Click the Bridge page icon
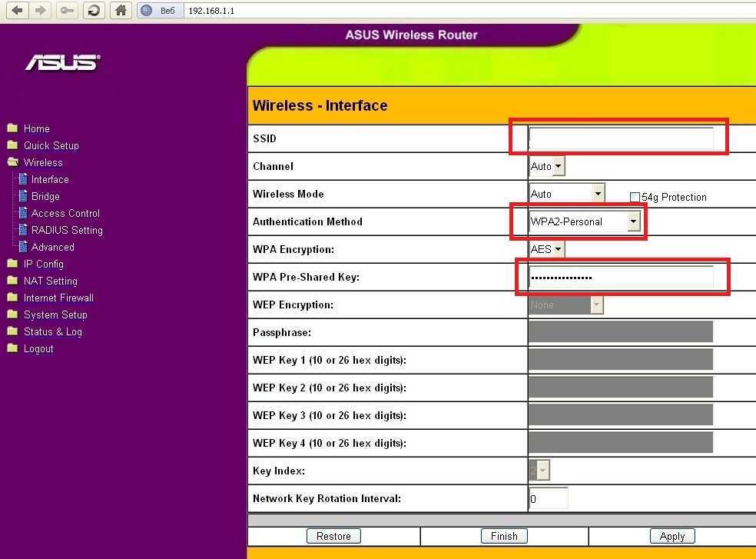This screenshot has height=559, width=756. pyautogui.click(x=22, y=196)
